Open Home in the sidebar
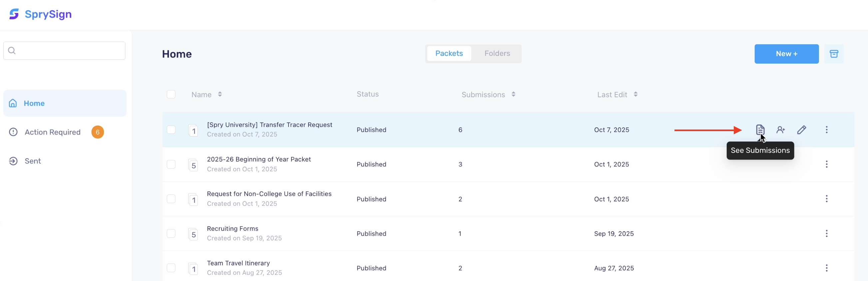The height and width of the screenshot is (281, 868). point(65,103)
